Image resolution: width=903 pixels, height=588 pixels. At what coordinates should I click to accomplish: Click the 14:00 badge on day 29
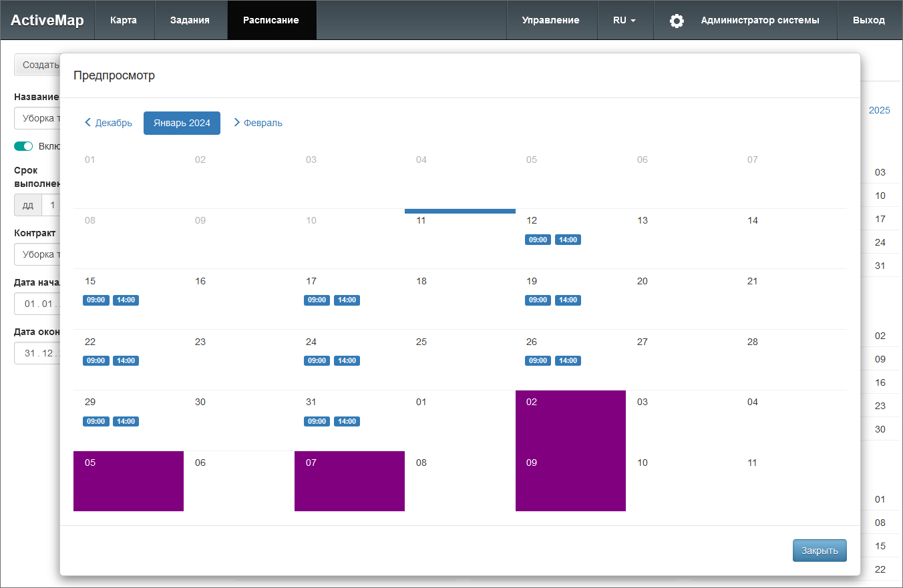[x=126, y=422]
